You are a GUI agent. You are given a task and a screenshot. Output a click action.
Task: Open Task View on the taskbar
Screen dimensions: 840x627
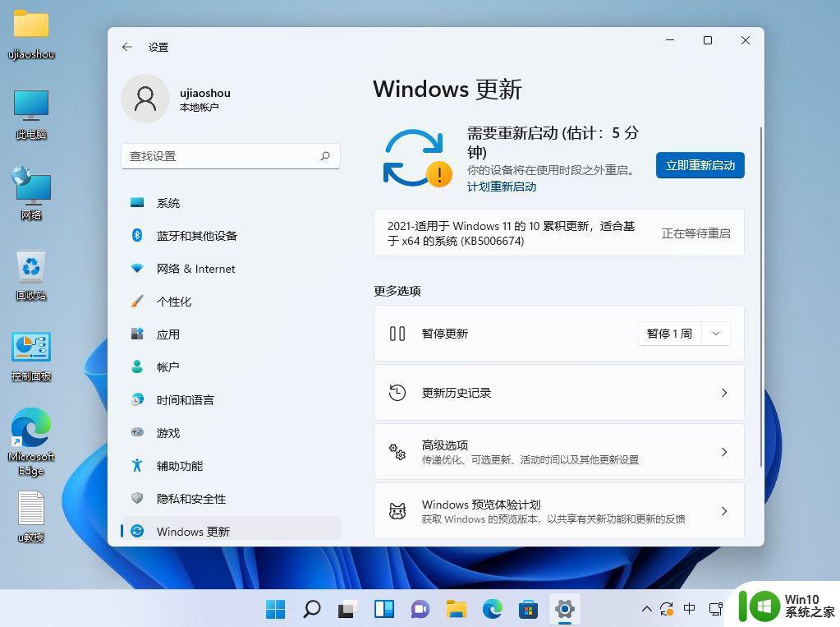point(348,609)
